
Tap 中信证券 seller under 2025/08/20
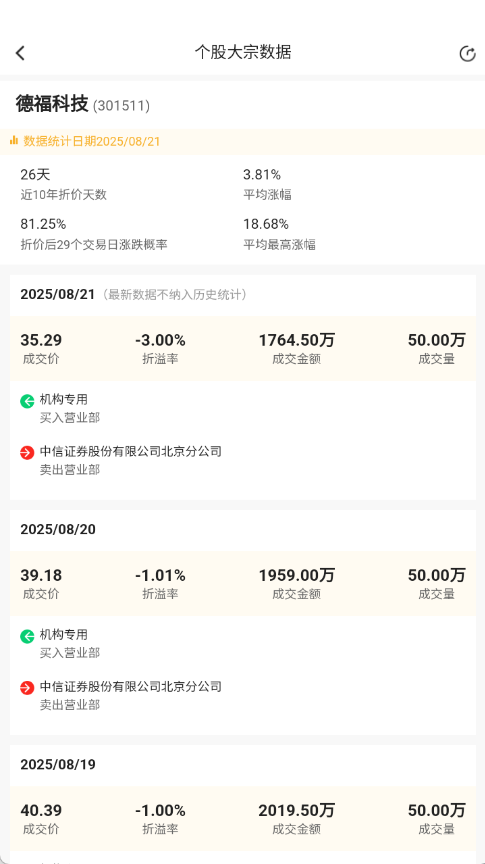click(x=131, y=687)
